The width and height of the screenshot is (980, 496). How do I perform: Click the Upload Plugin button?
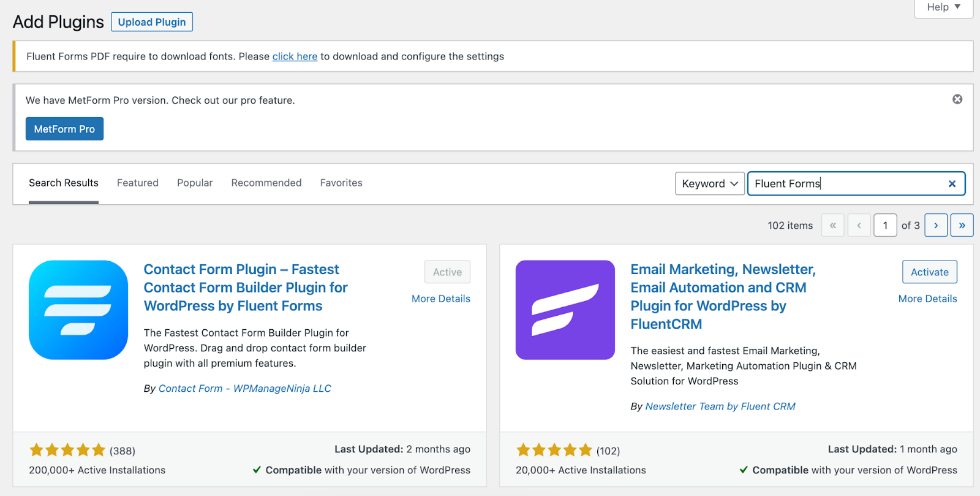click(x=152, y=22)
